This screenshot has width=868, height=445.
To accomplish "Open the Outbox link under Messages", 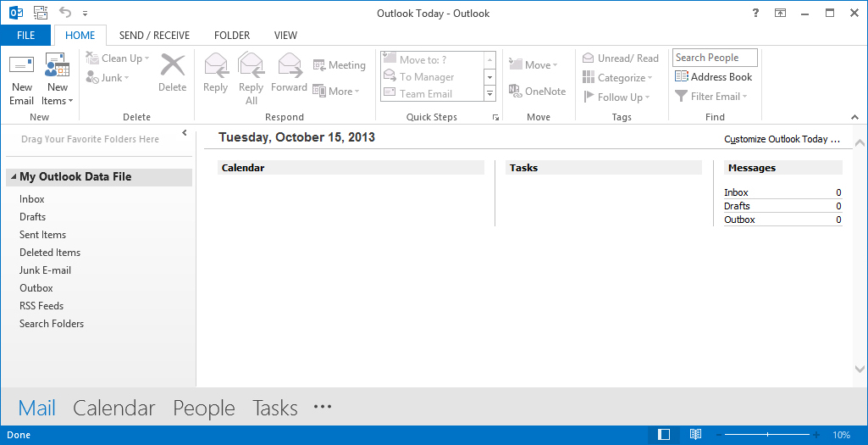I will 739,220.
